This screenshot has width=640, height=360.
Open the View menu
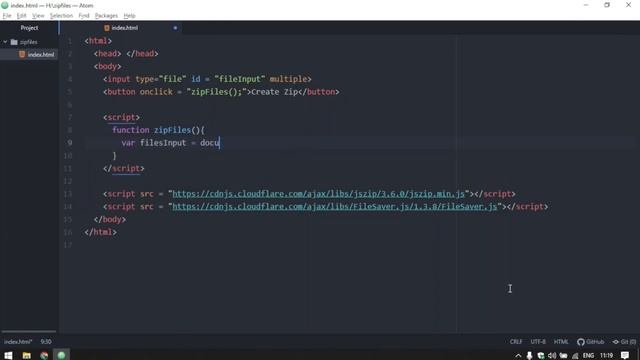(38, 16)
